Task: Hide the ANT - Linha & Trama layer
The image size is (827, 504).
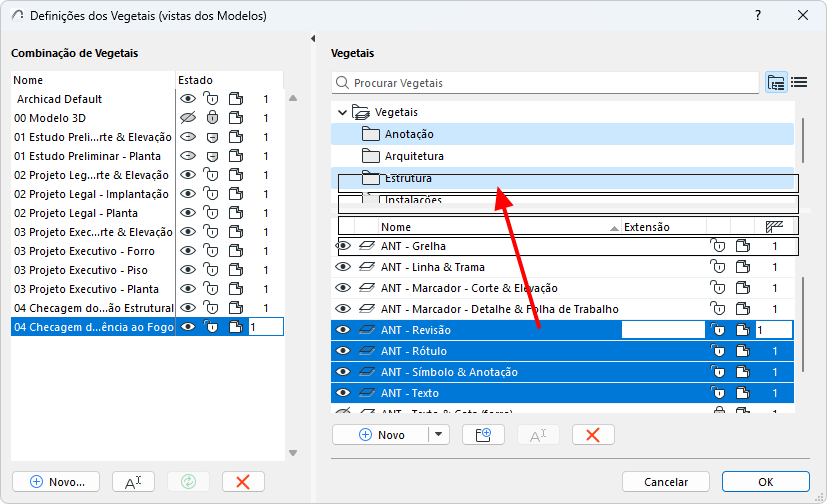Action: pos(343,267)
